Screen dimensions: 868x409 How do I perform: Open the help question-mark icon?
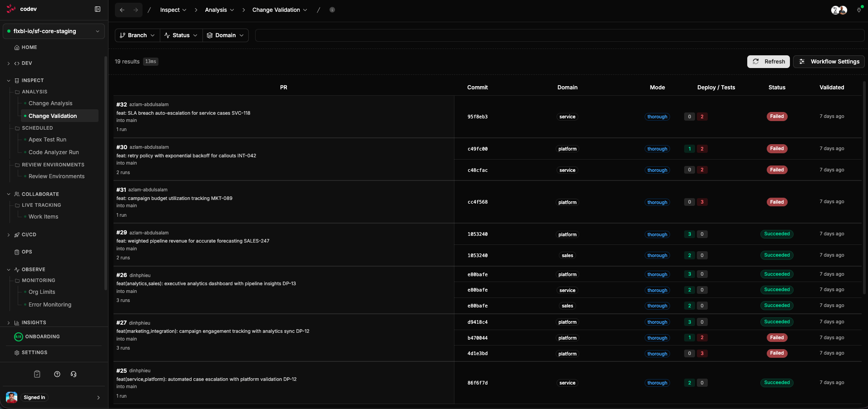click(57, 374)
